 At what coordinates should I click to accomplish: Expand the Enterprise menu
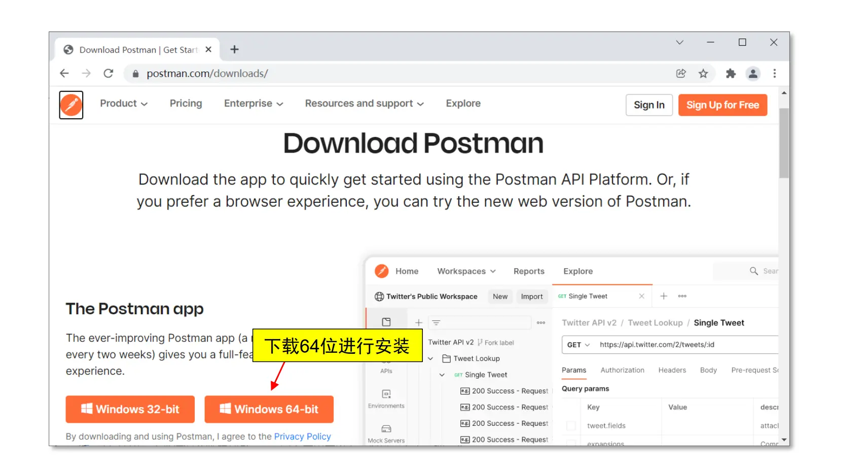tap(254, 103)
